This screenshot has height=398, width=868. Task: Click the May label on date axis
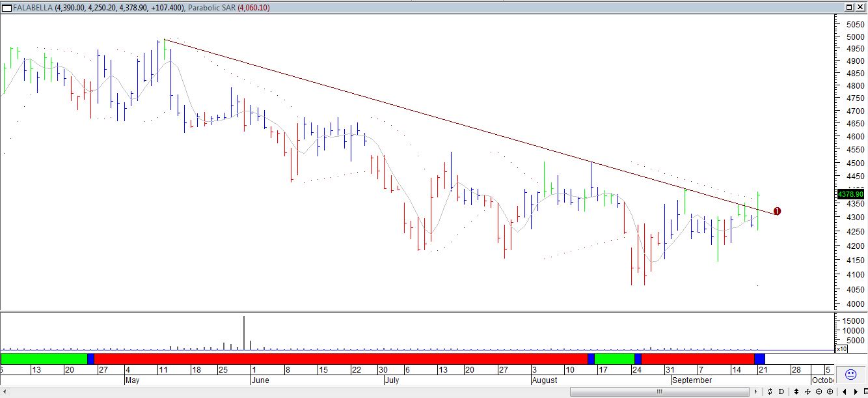132,380
